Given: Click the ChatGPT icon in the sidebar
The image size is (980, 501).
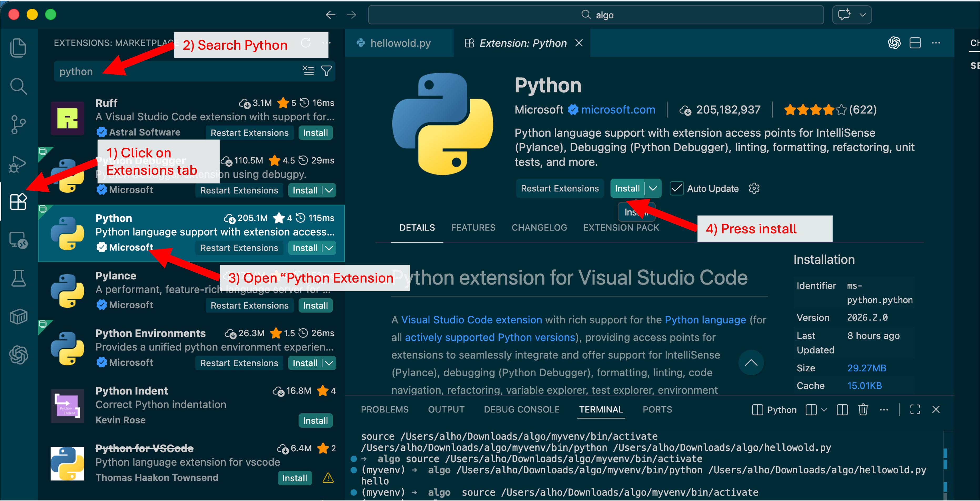Looking at the screenshot, I should [18, 356].
